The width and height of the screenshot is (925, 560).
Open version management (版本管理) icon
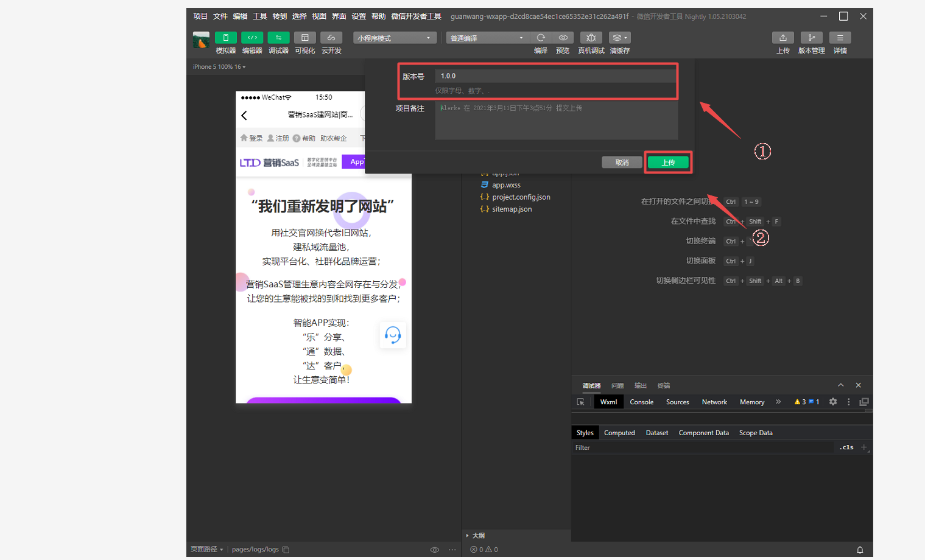point(811,38)
